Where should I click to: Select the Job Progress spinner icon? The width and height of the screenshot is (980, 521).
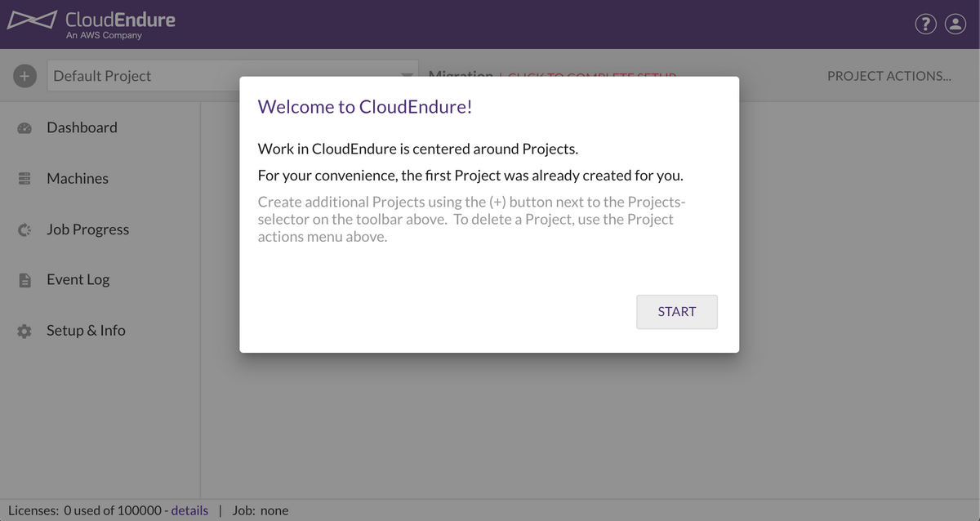coord(24,230)
